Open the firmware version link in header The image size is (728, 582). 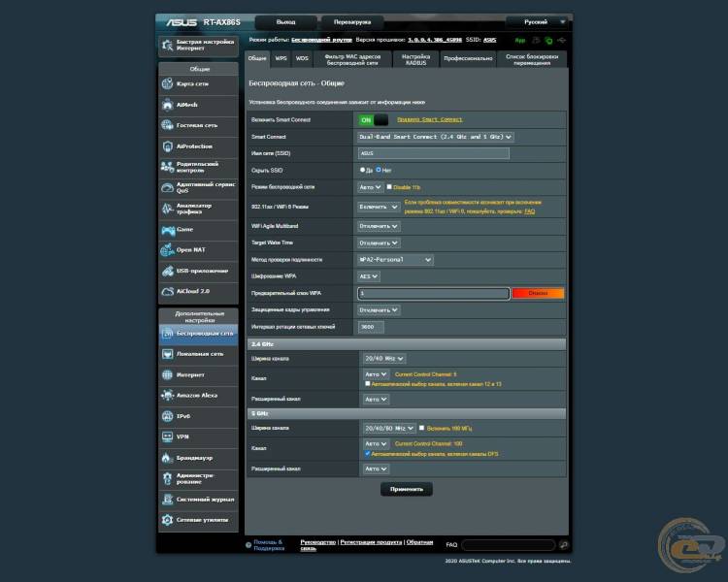pos(435,40)
